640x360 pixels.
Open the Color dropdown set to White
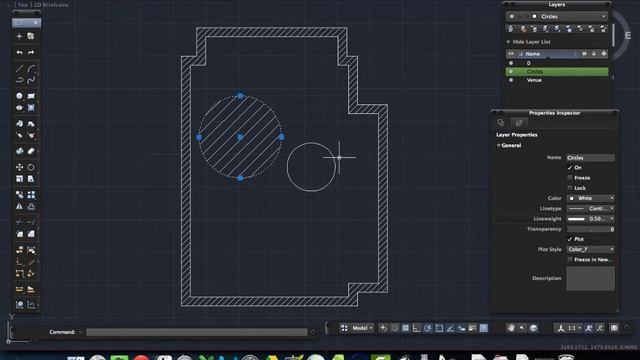591,198
